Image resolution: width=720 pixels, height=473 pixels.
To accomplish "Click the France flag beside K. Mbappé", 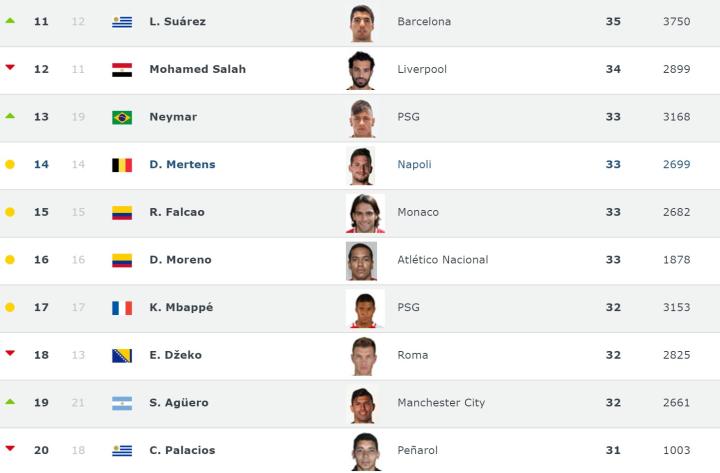I will pyautogui.click(x=122, y=308).
